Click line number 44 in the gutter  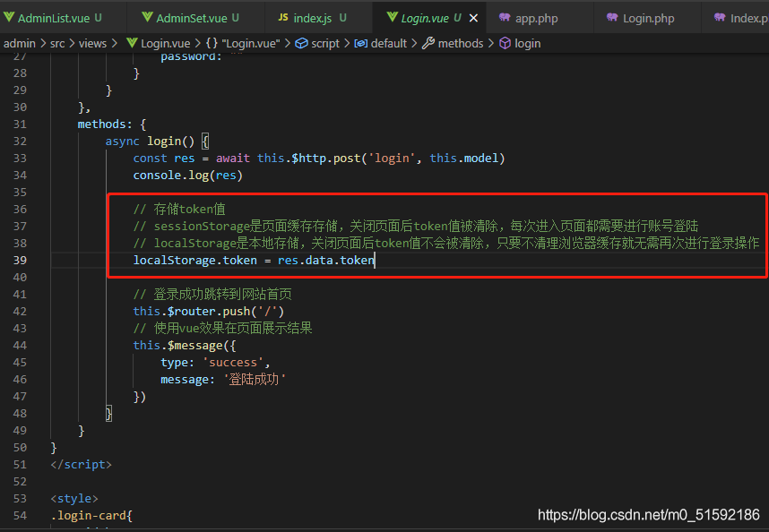pyautogui.click(x=20, y=346)
